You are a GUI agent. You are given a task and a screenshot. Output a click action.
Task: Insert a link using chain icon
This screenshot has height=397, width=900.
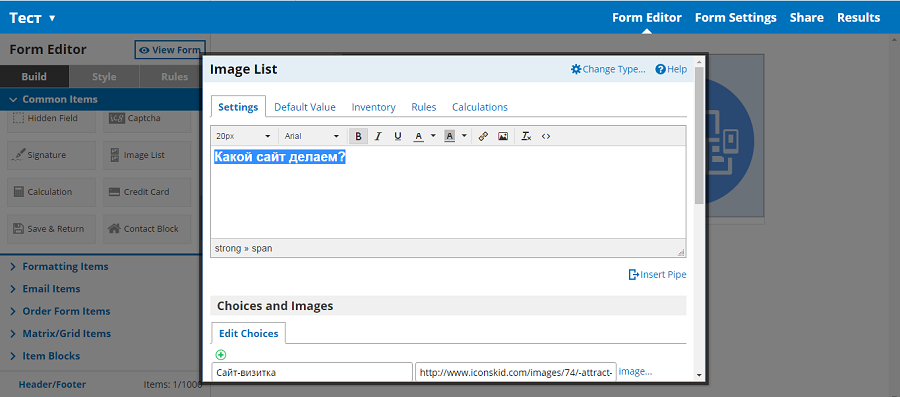tap(483, 136)
